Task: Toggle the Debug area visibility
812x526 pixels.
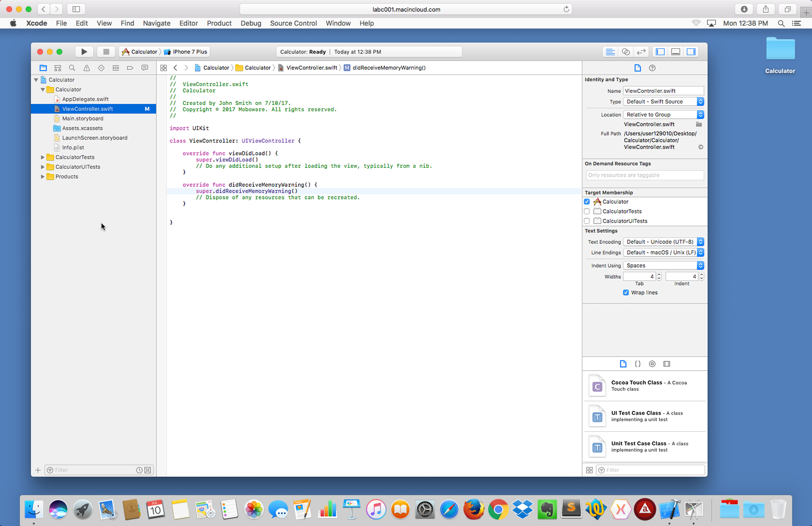Action: [x=676, y=52]
